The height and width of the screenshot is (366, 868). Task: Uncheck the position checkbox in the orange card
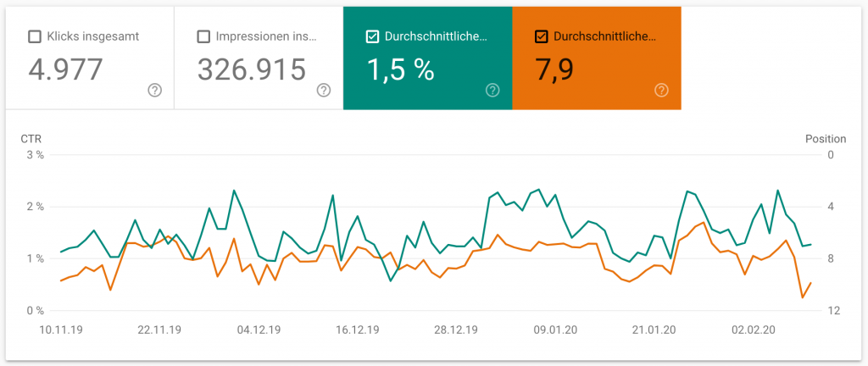[x=541, y=37]
